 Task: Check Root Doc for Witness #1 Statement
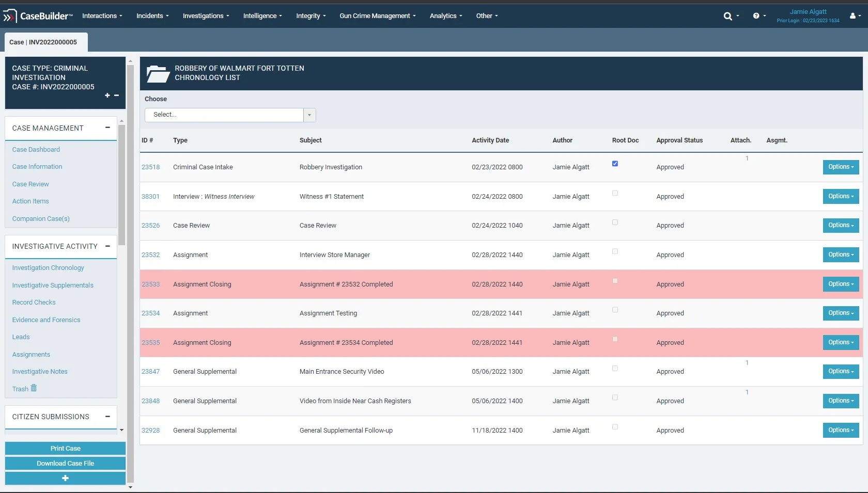click(x=615, y=193)
